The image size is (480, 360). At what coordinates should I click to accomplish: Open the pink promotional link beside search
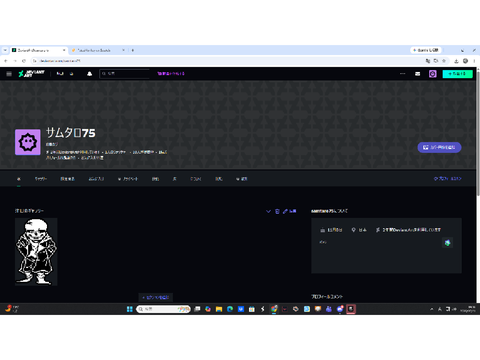[x=171, y=74]
